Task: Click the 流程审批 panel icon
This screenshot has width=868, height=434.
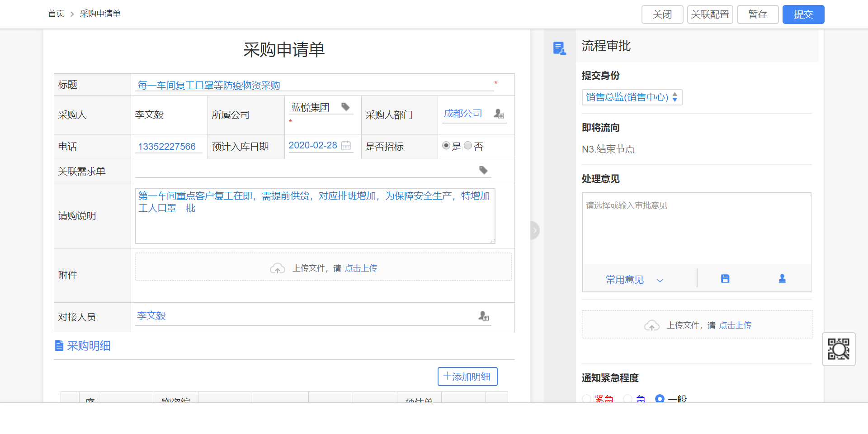Action: [x=560, y=48]
